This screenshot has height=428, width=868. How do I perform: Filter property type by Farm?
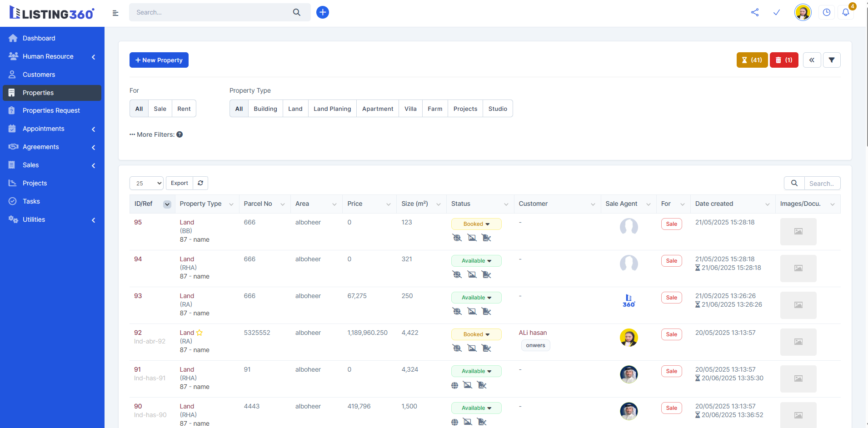(435, 109)
